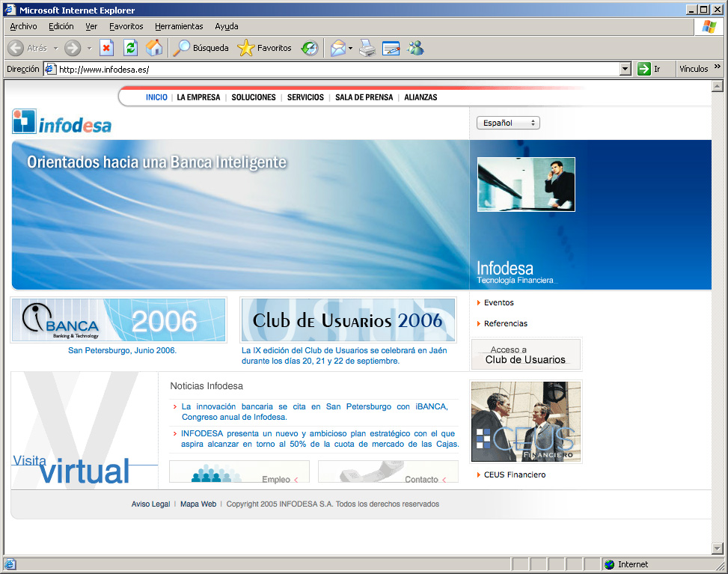
Task: Open the Español language dropdown
Action: (x=508, y=123)
